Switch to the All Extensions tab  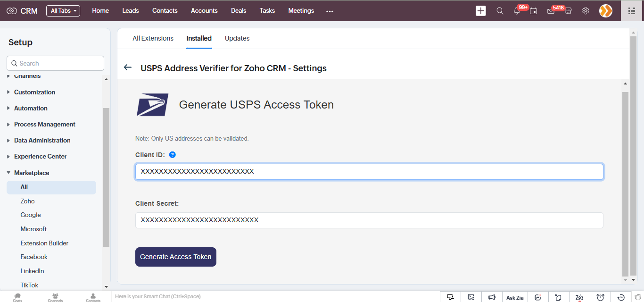coord(153,38)
